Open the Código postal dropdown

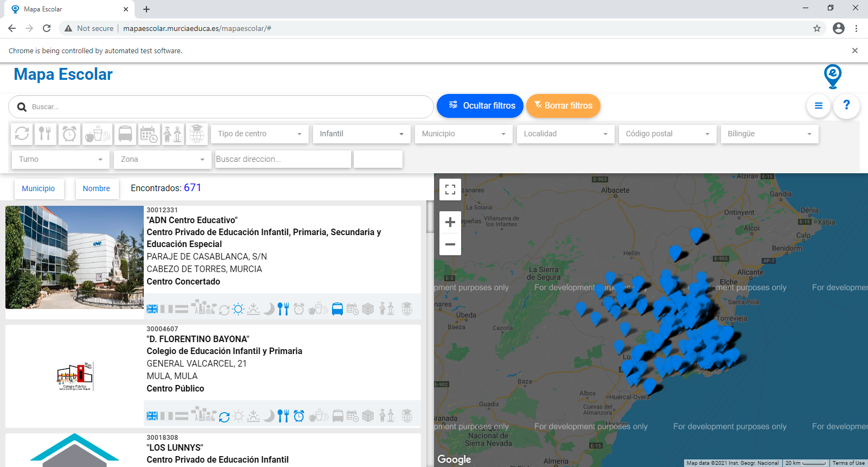coord(668,134)
